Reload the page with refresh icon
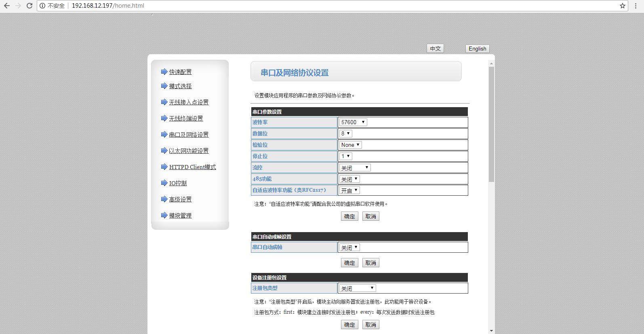644x334 pixels. tap(29, 6)
